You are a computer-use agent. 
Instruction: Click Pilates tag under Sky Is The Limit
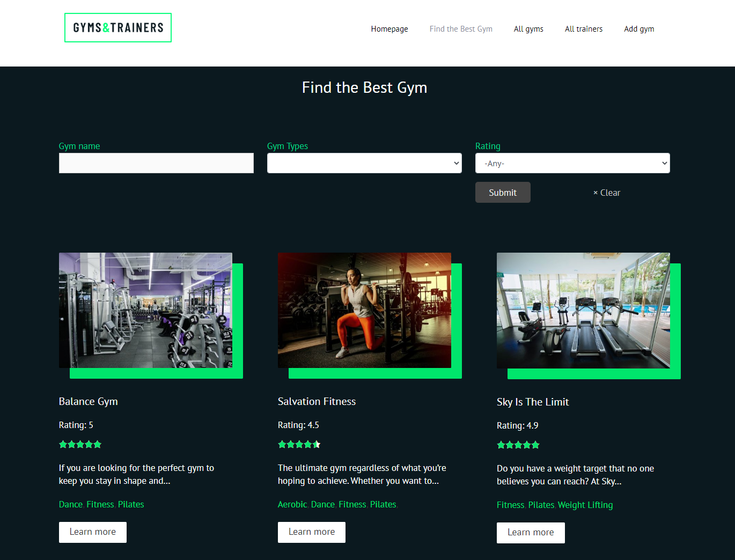[x=541, y=505]
